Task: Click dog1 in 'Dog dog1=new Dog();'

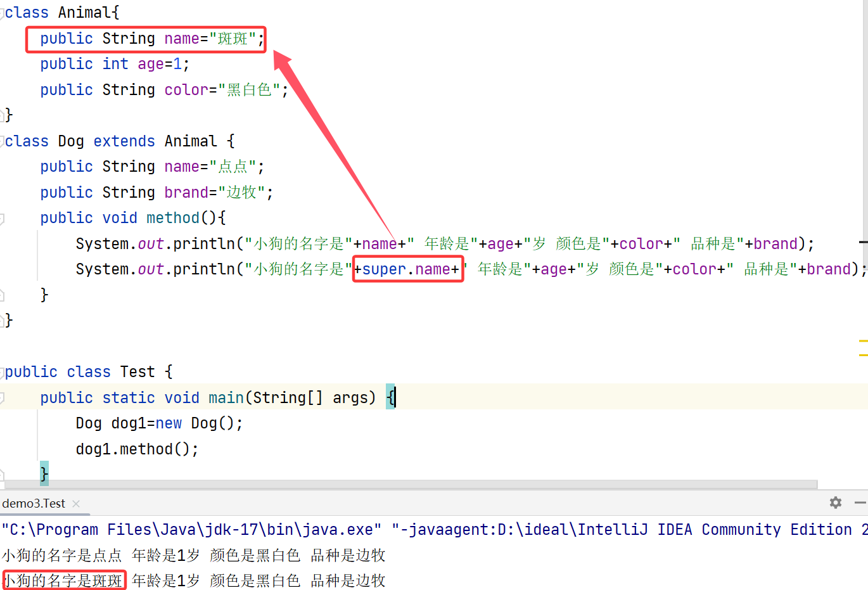Action: pos(129,423)
